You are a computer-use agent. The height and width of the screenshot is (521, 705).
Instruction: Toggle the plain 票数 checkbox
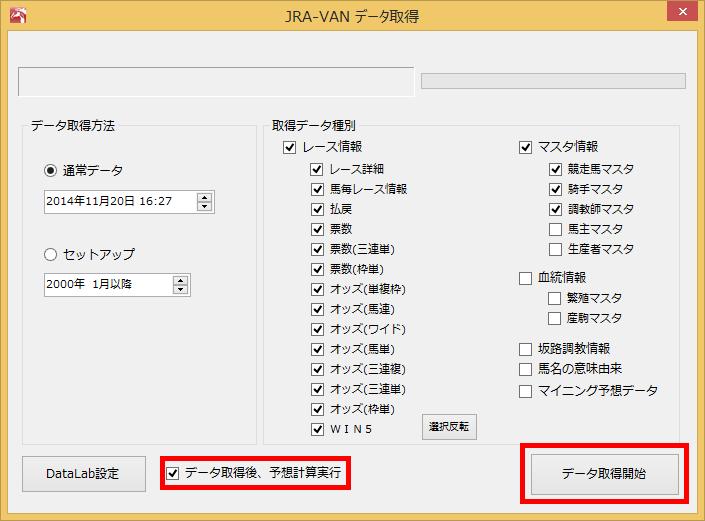317,229
